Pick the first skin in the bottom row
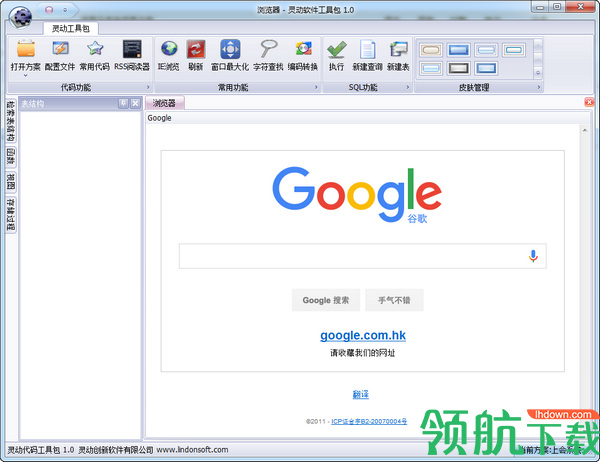The width and height of the screenshot is (600, 462). pos(431,68)
